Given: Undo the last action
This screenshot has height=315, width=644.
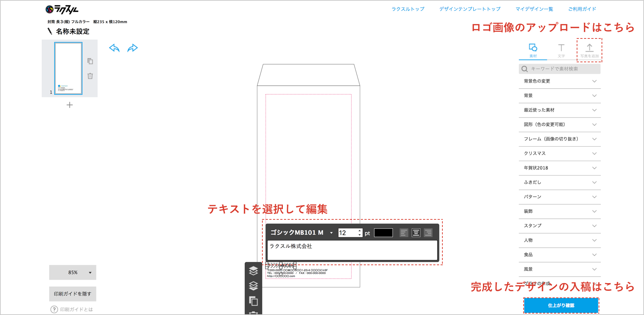Looking at the screenshot, I should tap(115, 48).
